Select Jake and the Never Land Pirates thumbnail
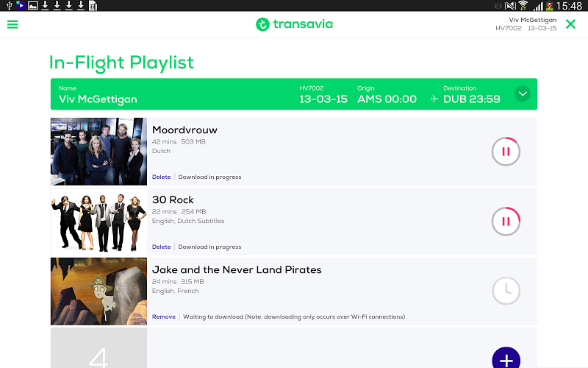This screenshot has height=368, width=588. (98, 291)
